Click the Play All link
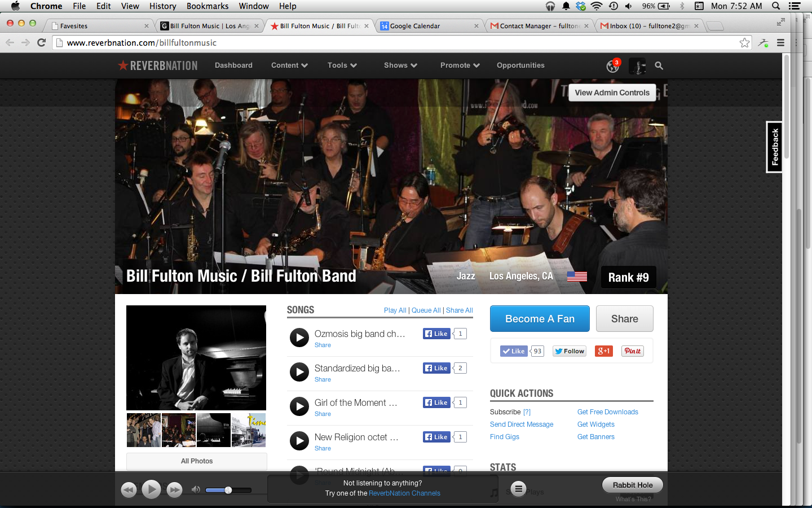 395,310
